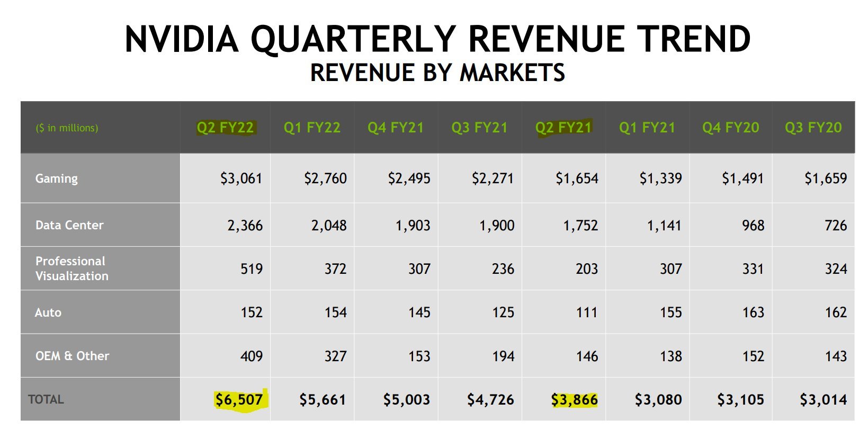Click the '($ in millions)' label
Screen dimensions: 868x438
click(x=67, y=128)
